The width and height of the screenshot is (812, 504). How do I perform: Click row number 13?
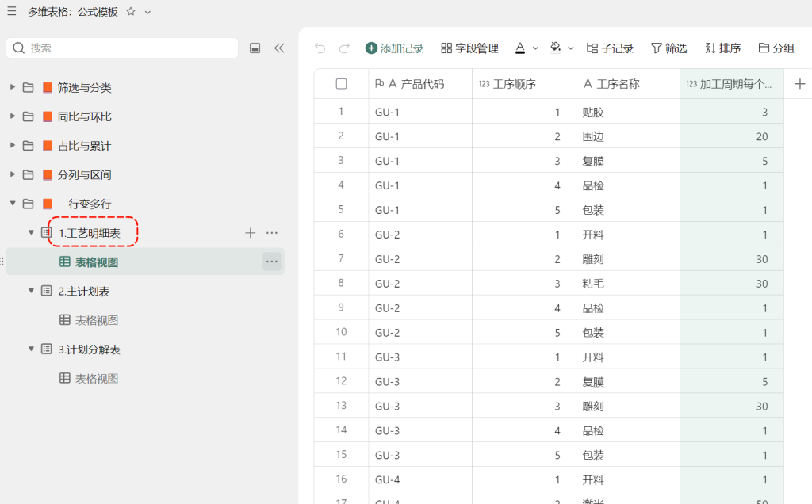[x=341, y=405]
